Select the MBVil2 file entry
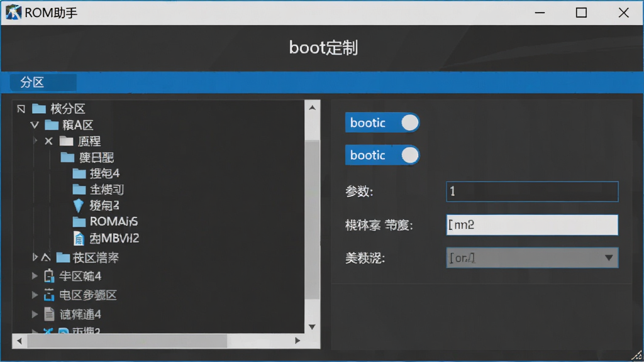 click(114, 238)
